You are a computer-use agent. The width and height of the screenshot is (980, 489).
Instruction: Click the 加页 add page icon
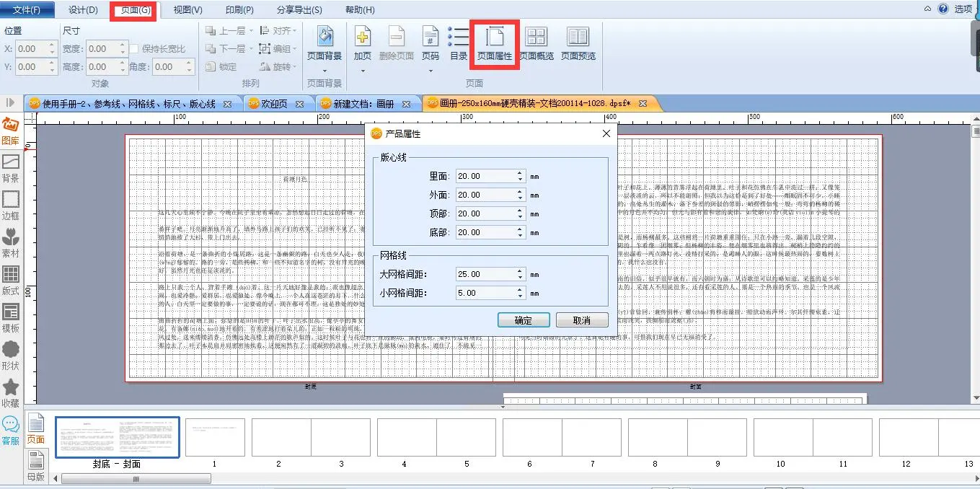362,42
